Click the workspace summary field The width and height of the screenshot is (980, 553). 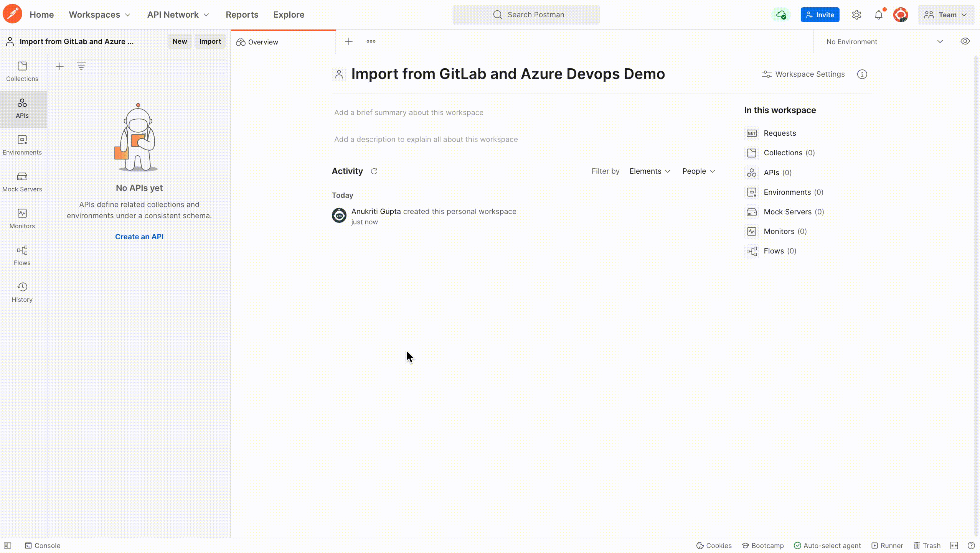click(408, 112)
